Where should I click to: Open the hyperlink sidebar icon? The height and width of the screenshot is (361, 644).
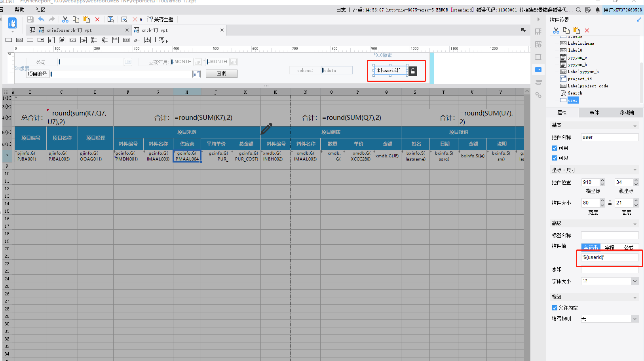pos(538,95)
